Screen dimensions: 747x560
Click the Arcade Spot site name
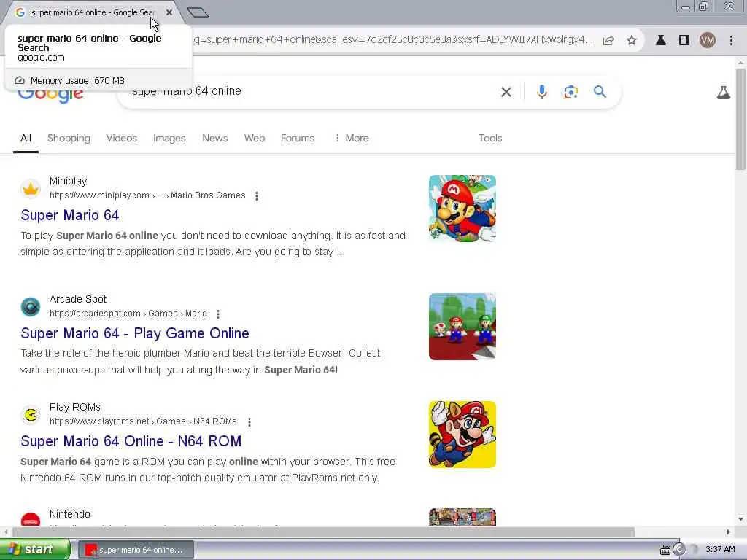(77, 299)
